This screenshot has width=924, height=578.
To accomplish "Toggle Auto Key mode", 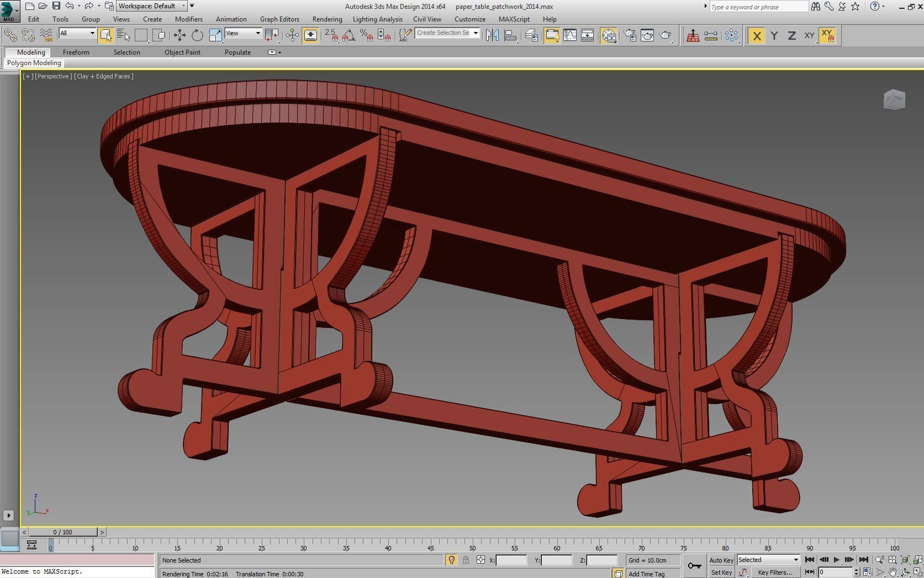I will coord(721,560).
